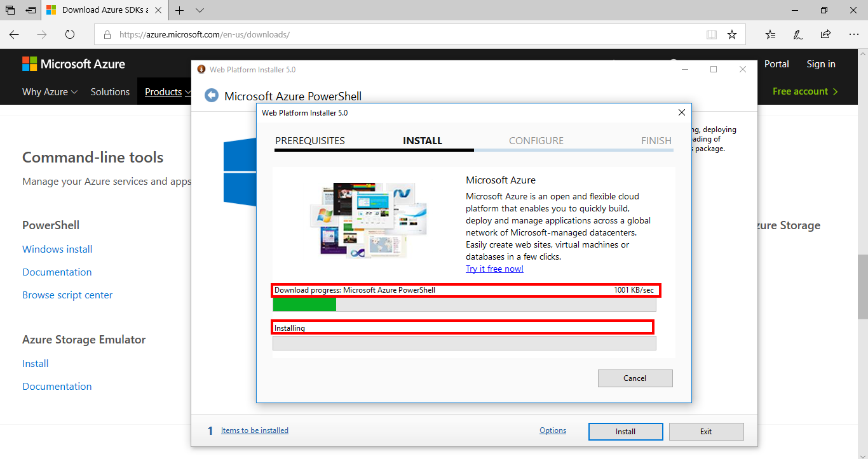This screenshot has height=459, width=868.
Task: Expand the Products menu
Action: click(168, 91)
